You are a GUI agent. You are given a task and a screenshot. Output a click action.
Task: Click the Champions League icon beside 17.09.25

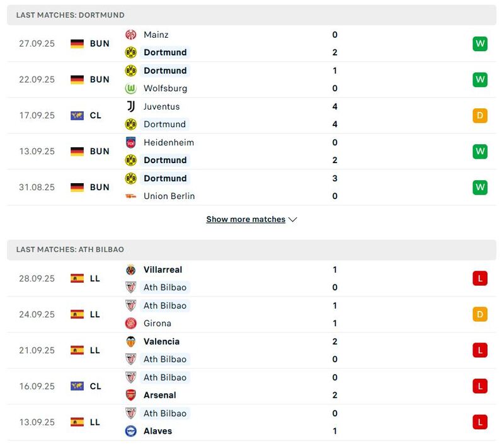tap(77, 115)
